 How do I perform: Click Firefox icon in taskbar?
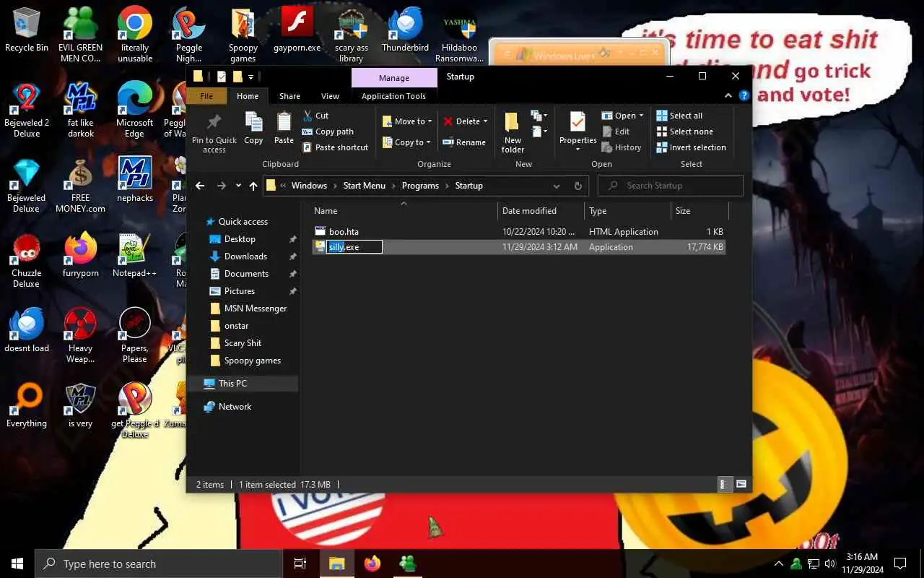click(x=372, y=564)
